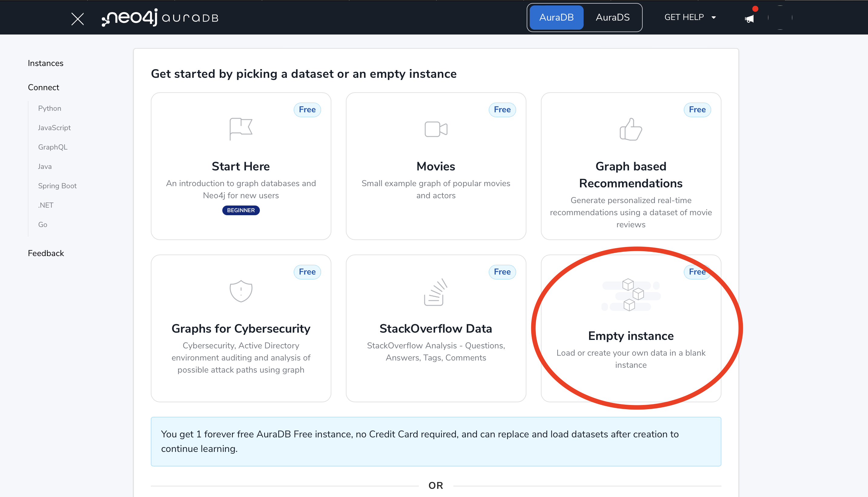The height and width of the screenshot is (497, 868).
Task: Switch to the AuraDS toggle option
Action: point(613,18)
